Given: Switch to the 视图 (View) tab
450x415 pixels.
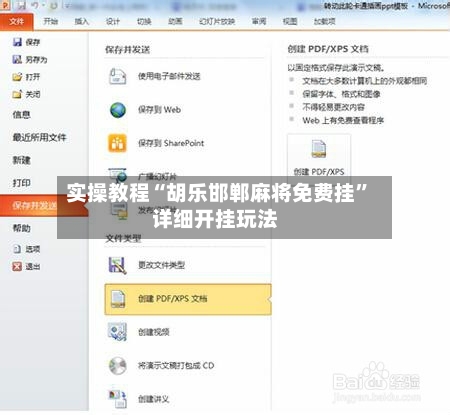Looking at the screenshot, I should [x=290, y=21].
